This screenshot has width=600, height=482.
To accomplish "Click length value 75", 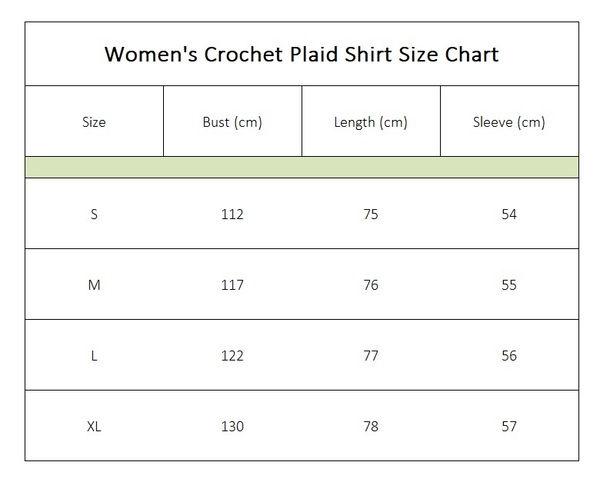I will coord(371,214).
